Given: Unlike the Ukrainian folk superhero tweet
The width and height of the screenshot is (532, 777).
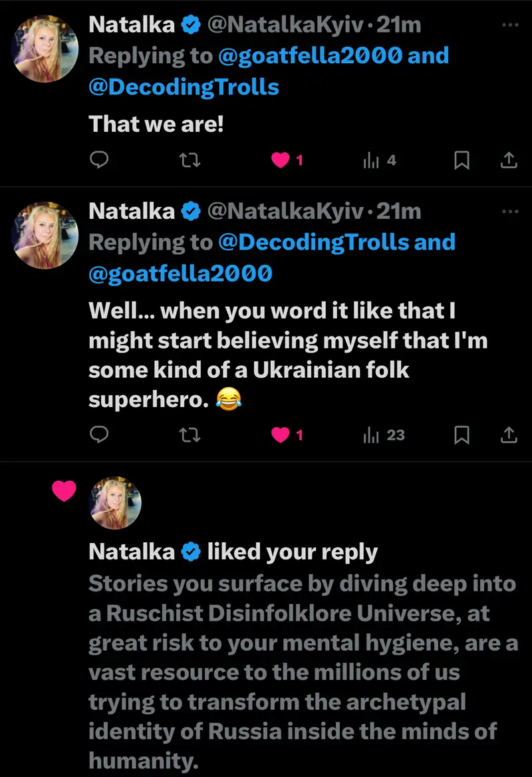Looking at the screenshot, I should point(281,434).
